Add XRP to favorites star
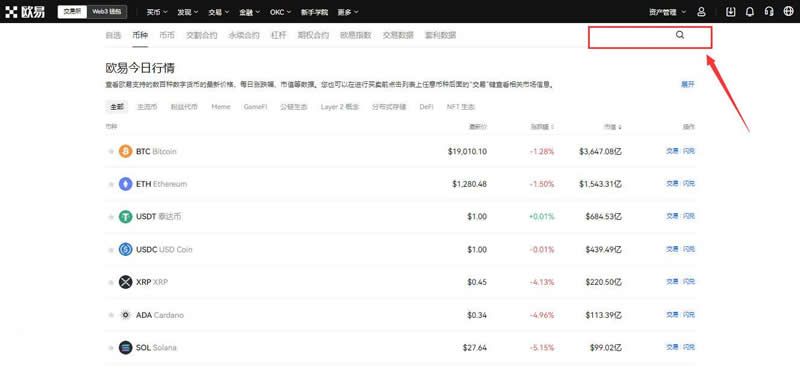Screen dimensions: 800x368 point(110,282)
